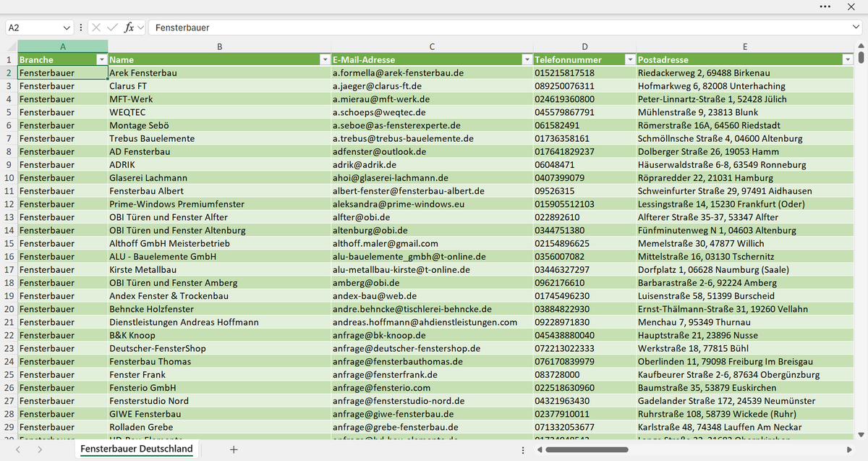The height and width of the screenshot is (461, 868).
Task: Select cell Montage Sebö
Action: pyautogui.click(x=219, y=125)
